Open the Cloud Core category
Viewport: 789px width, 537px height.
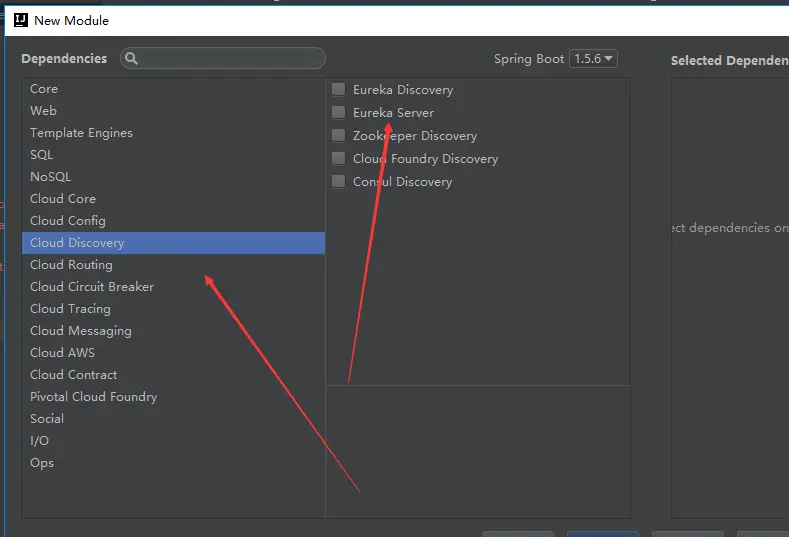tap(173, 199)
